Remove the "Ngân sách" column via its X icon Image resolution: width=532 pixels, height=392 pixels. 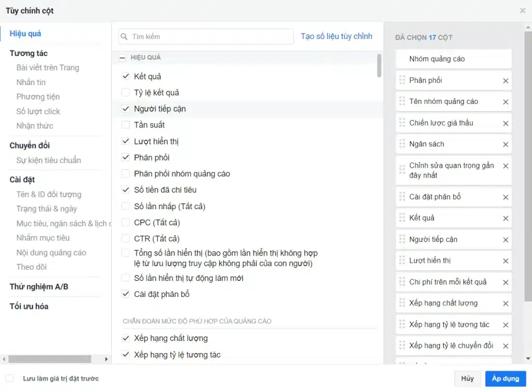[x=506, y=144]
